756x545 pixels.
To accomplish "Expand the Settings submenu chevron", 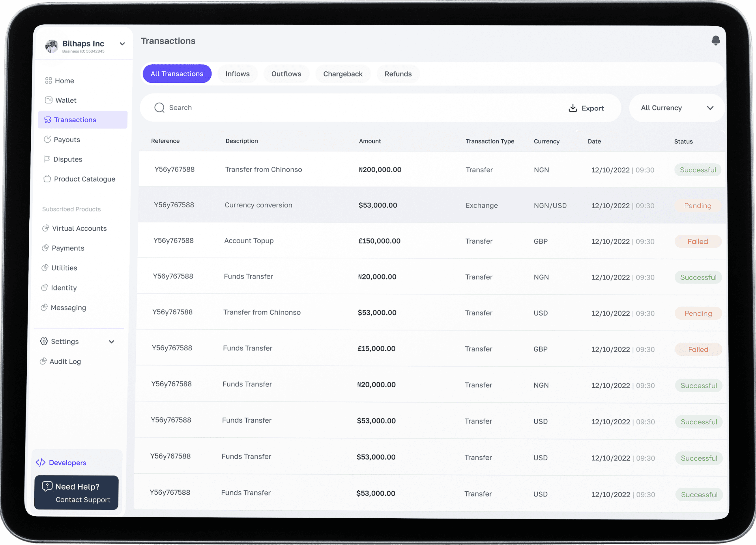I will pos(112,342).
